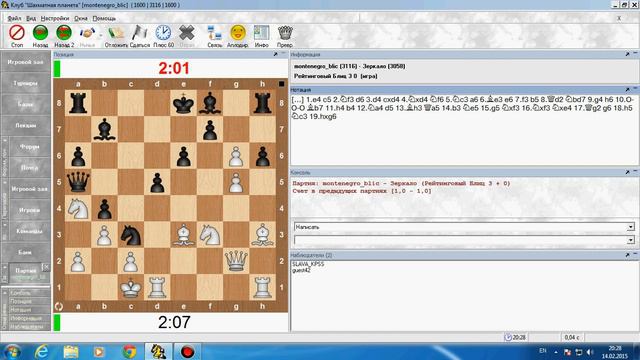Viewport: 640px width, 360px height.
Task: Undock the Позиция panel with arrow icon
Action: [276, 54]
